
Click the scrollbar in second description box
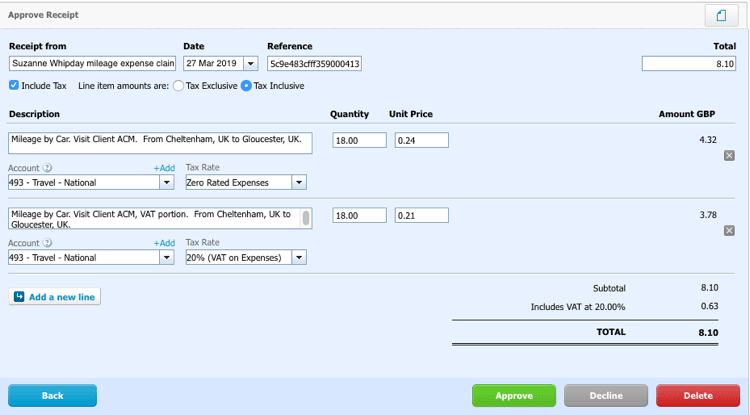306,218
